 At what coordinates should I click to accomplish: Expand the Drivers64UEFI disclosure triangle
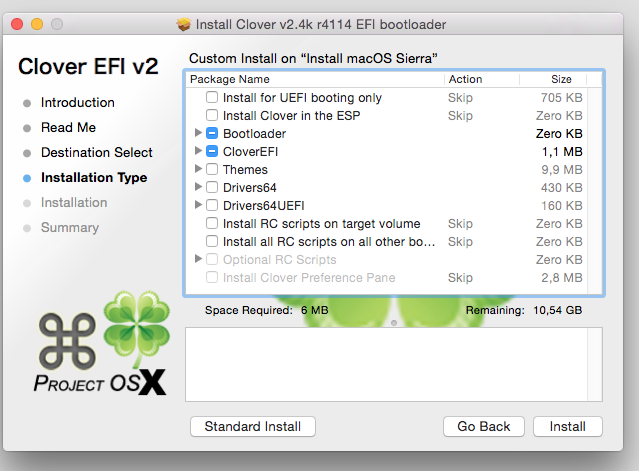(198, 205)
